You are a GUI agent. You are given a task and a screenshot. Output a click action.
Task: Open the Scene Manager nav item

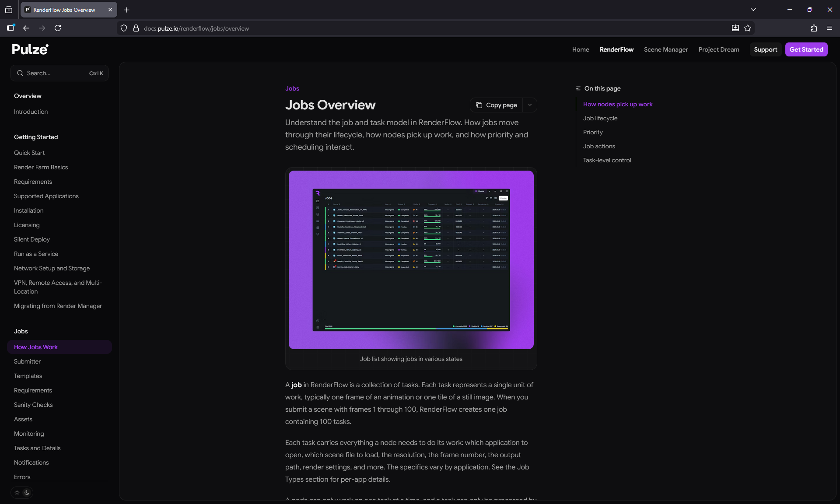pos(666,49)
